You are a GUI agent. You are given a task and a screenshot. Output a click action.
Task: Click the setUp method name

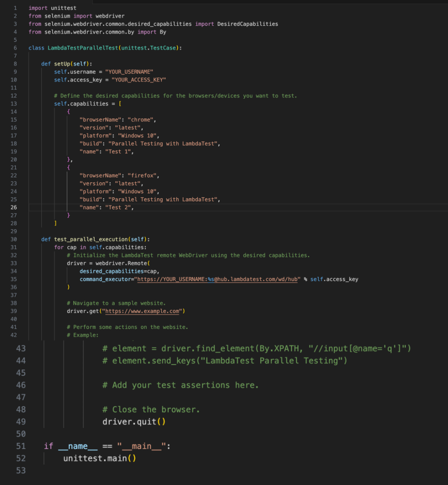coord(62,64)
